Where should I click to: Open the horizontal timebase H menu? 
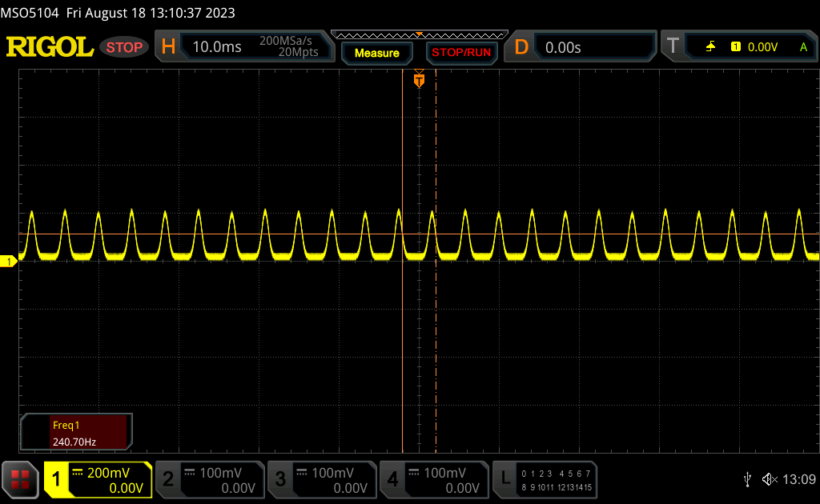(168, 47)
